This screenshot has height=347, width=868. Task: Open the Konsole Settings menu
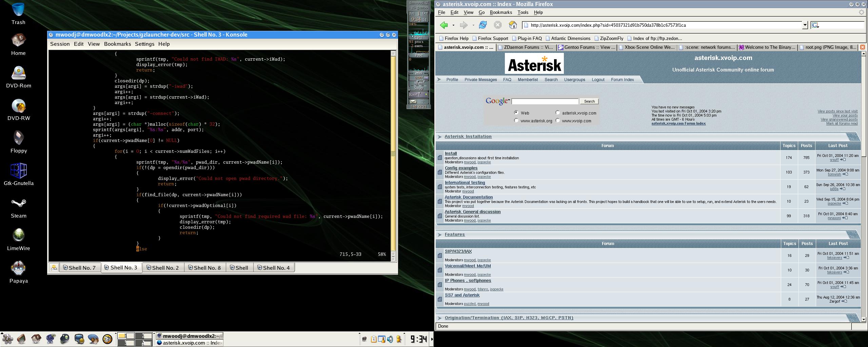[x=144, y=44]
